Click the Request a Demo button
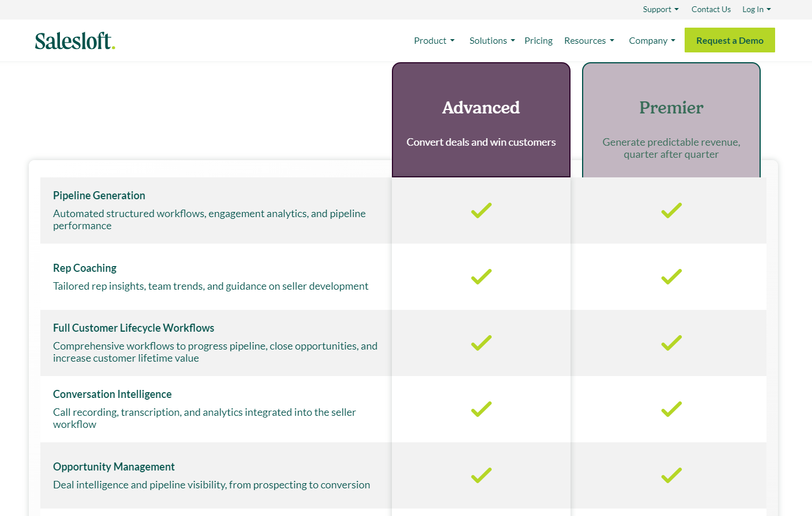The image size is (812, 516). [730, 40]
